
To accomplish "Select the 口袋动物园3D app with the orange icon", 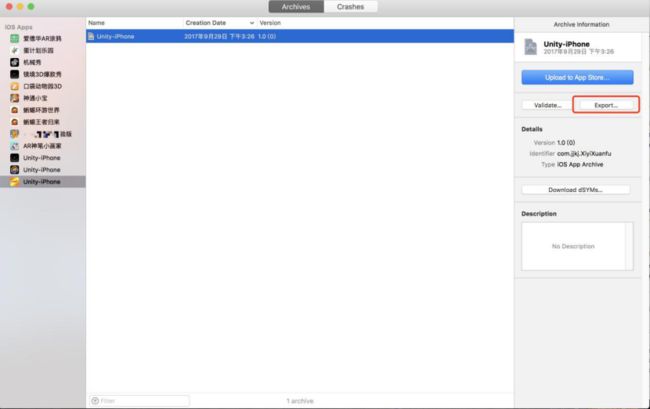I will click(43, 86).
